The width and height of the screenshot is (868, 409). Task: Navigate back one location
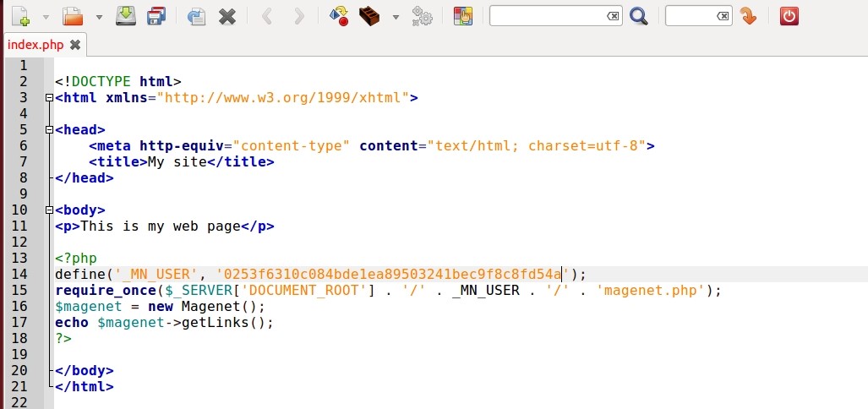pyautogui.click(x=267, y=17)
